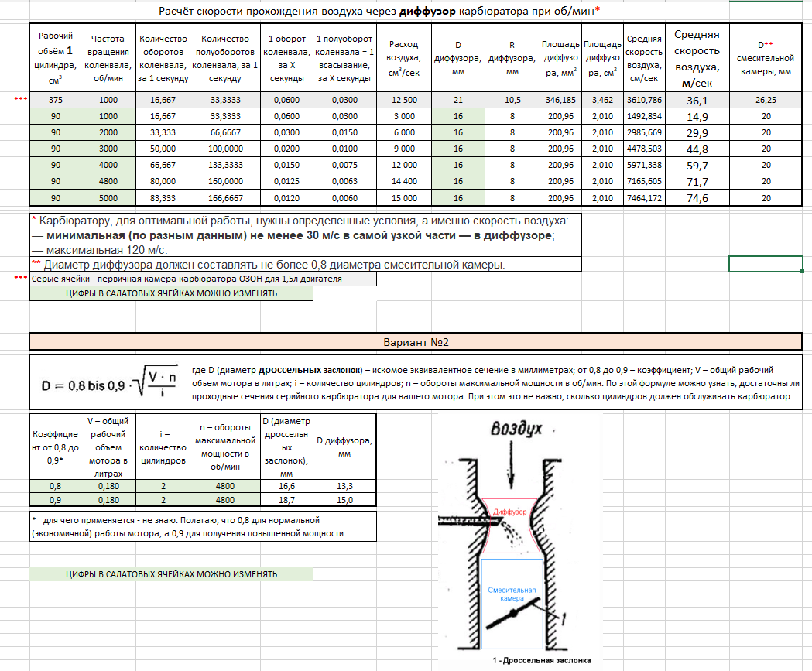Viewport: 812px width, 671px height.
Task: Select the title cell about диффузор карбюратора
Action: click(x=379, y=12)
